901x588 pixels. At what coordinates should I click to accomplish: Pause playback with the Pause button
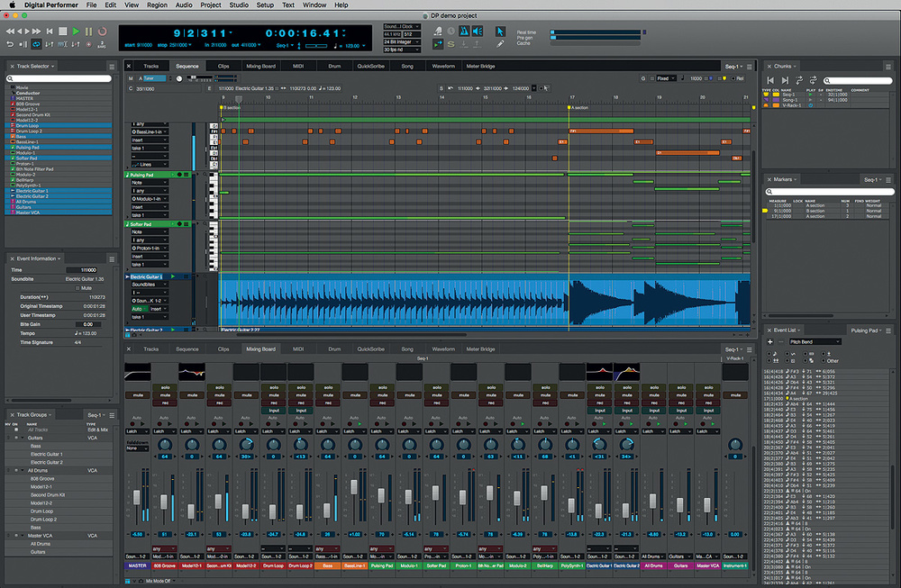[x=88, y=31]
